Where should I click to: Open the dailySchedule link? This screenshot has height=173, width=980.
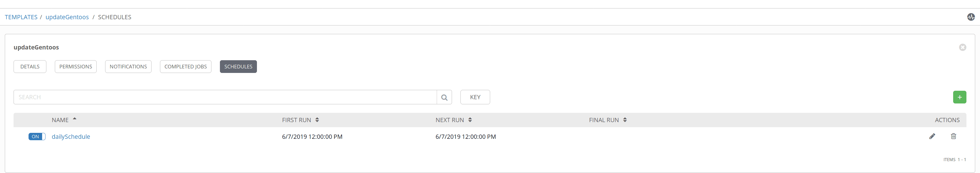[71, 137]
